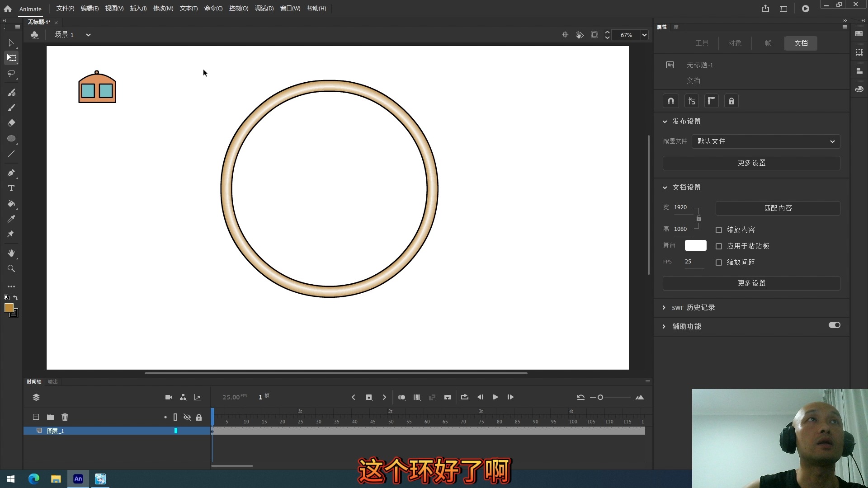Click the 匹配内容 button
Image resolution: width=868 pixels, height=488 pixels.
pos(778,208)
